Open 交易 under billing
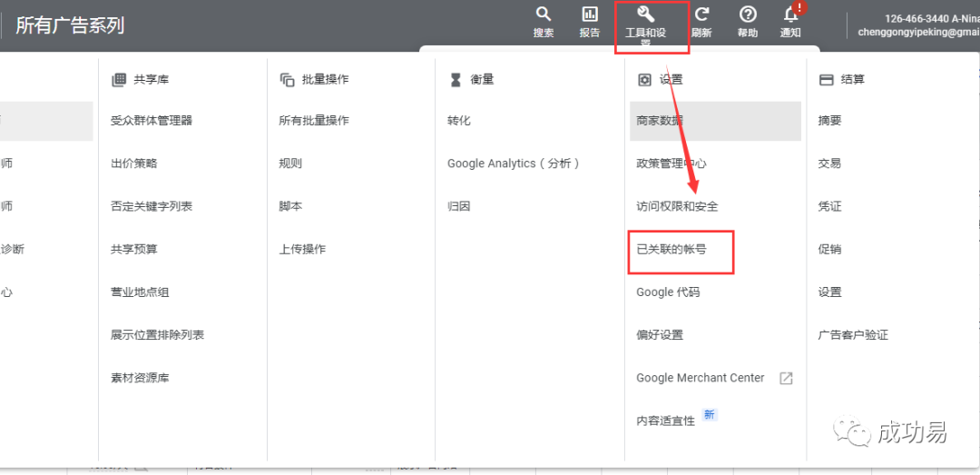 (830, 163)
